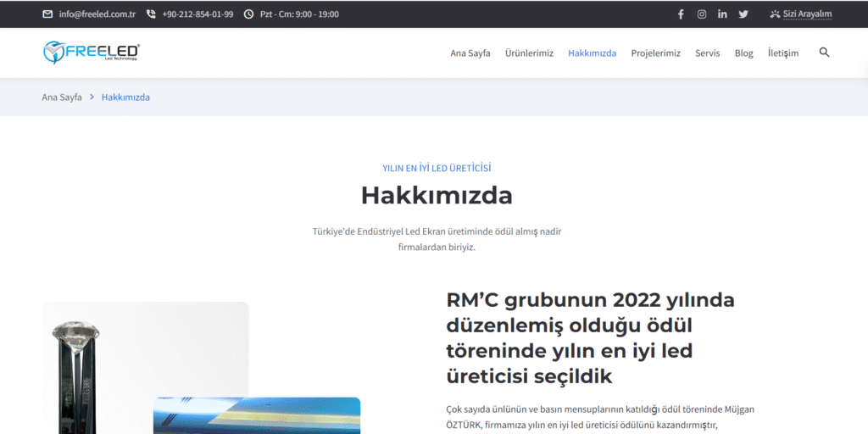This screenshot has height=434, width=868.
Task: Click the YILIN EN İYİ LED ÜRETİCİSİ subtitle
Action: coord(437,169)
